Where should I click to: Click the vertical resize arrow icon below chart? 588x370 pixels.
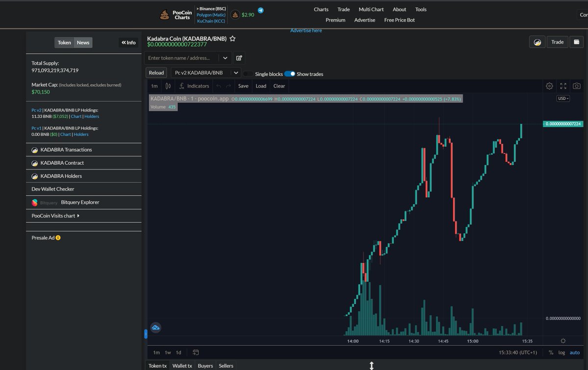(x=371, y=365)
